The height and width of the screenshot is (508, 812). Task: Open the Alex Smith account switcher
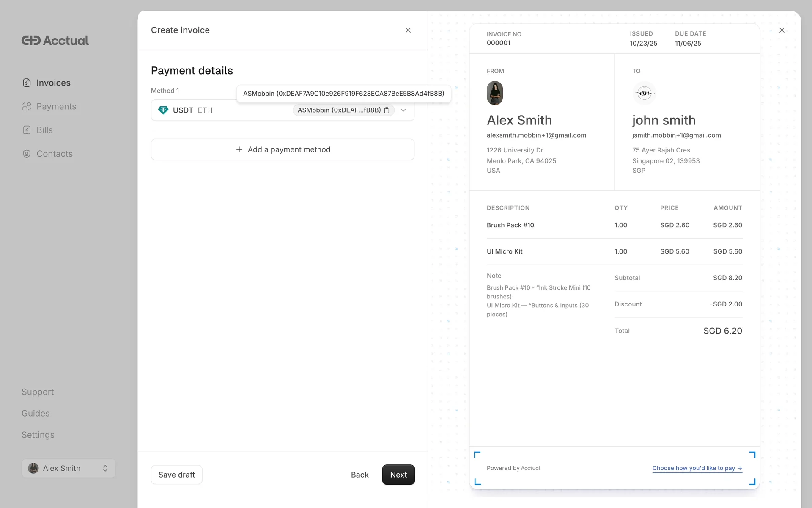(x=69, y=469)
